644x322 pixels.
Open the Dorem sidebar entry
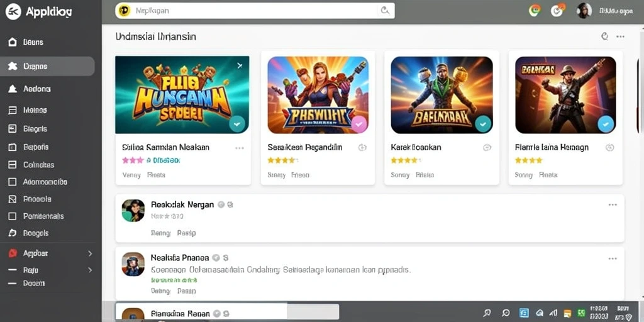(26, 284)
